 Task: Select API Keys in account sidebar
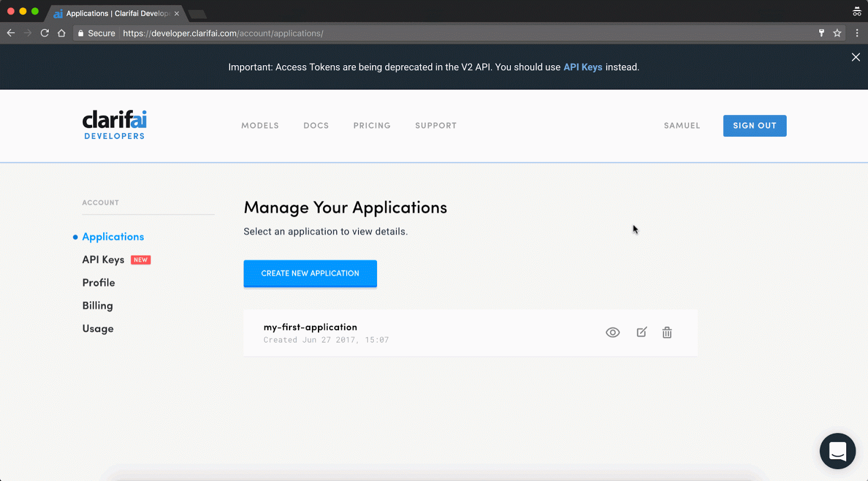click(103, 260)
